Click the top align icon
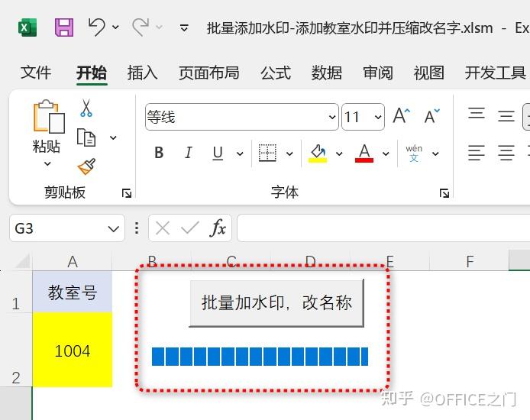Screen dimensions: 530x420 [477, 113]
